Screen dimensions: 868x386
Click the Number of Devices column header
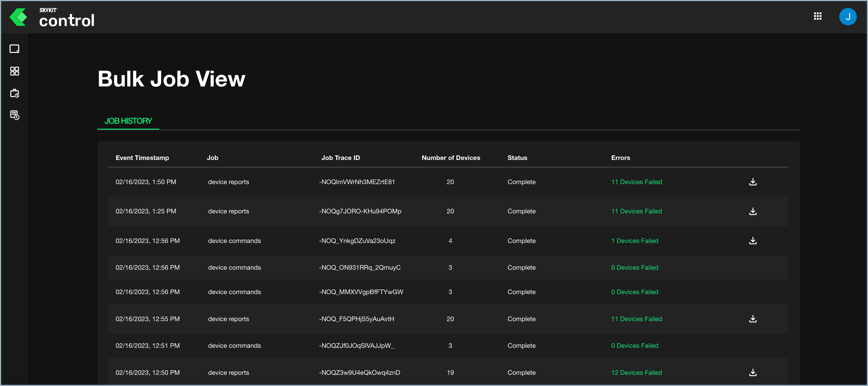[x=451, y=158]
